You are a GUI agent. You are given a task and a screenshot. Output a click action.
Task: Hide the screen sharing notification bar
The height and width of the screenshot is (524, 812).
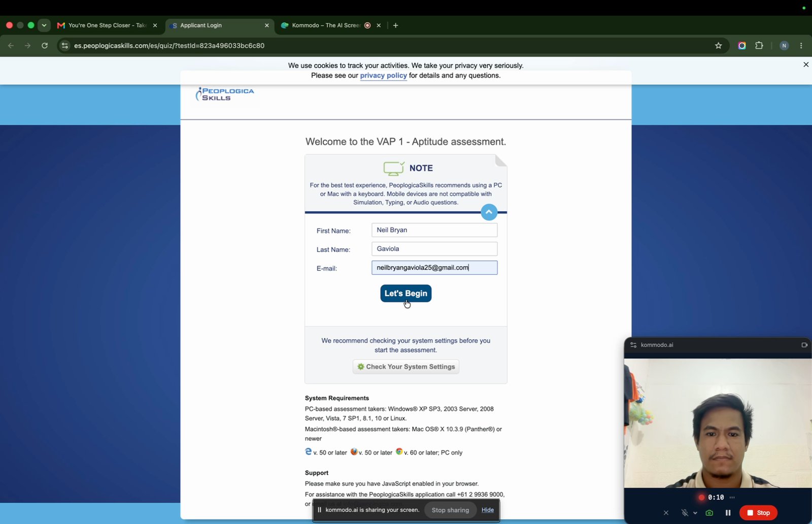click(488, 510)
